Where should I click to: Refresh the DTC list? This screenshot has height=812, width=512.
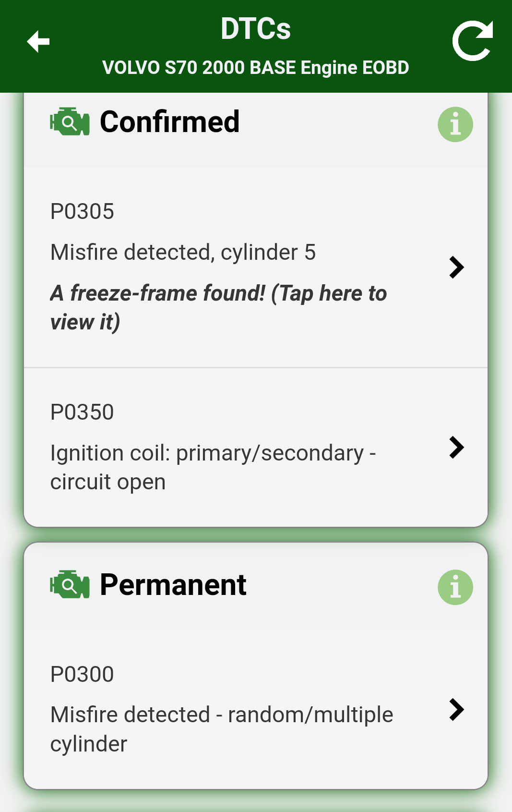click(473, 41)
